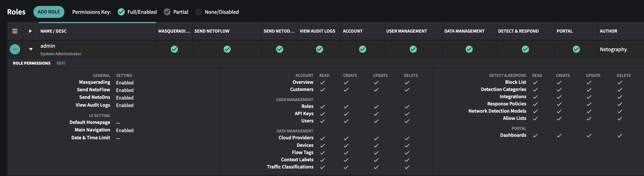The height and width of the screenshot is (176, 644).
Task: Click the Edit link for role permissions
Action: pos(61,63)
